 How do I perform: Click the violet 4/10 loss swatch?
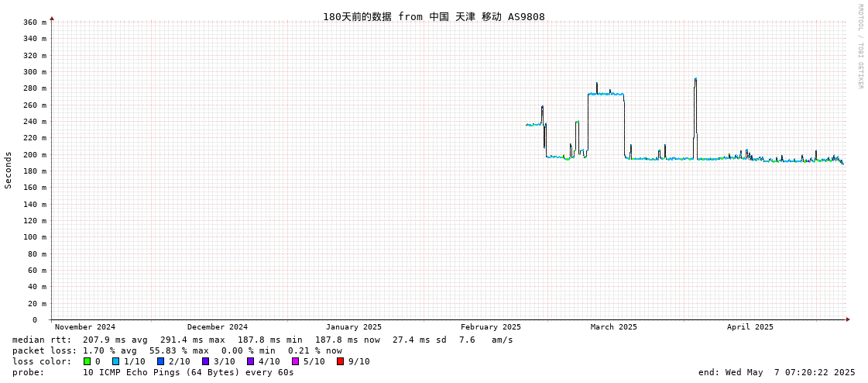tap(250, 361)
